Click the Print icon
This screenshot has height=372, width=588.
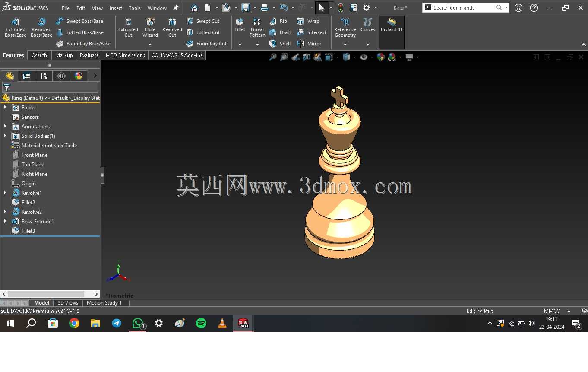point(265,8)
